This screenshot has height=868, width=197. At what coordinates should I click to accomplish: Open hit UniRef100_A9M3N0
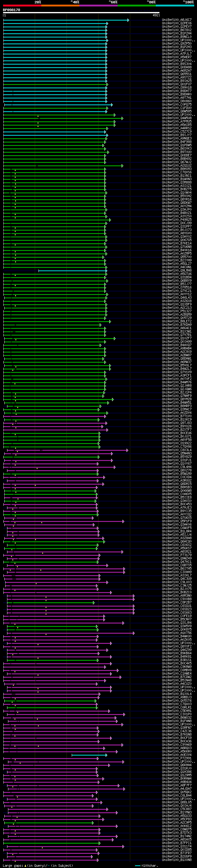[x=177, y=596]
